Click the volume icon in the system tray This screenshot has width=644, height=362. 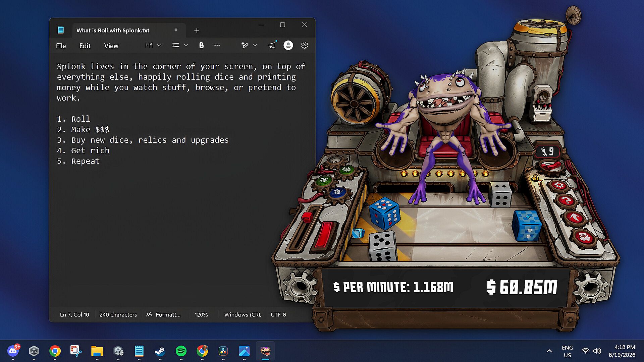click(x=597, y=351)
